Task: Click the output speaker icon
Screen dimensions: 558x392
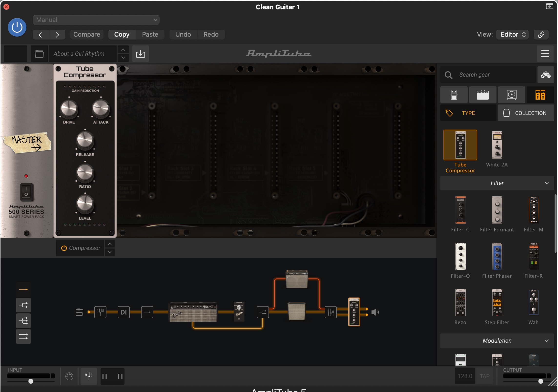Action: (x=375, y=312)
